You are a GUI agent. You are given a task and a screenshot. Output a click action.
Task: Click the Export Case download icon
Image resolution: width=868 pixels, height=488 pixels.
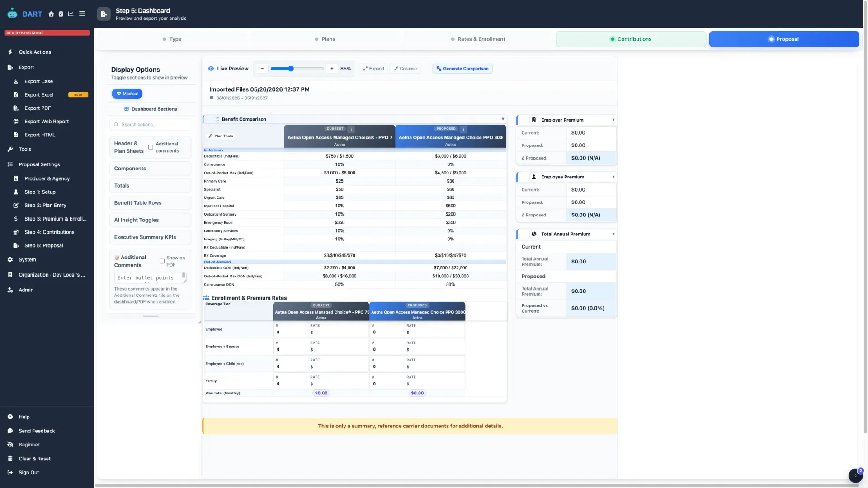click(x=16, y=81)
